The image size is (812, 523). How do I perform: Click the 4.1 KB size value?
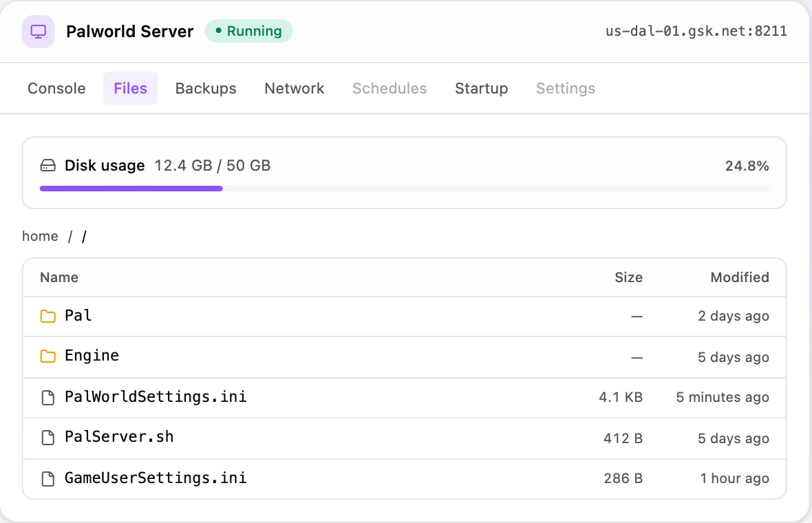click(621, 397)
